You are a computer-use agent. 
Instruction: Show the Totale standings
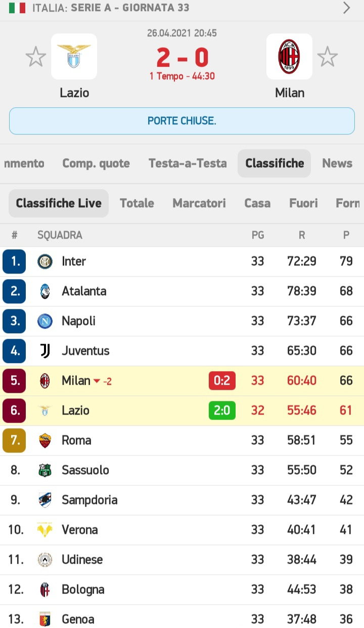(x=137, y=203)
